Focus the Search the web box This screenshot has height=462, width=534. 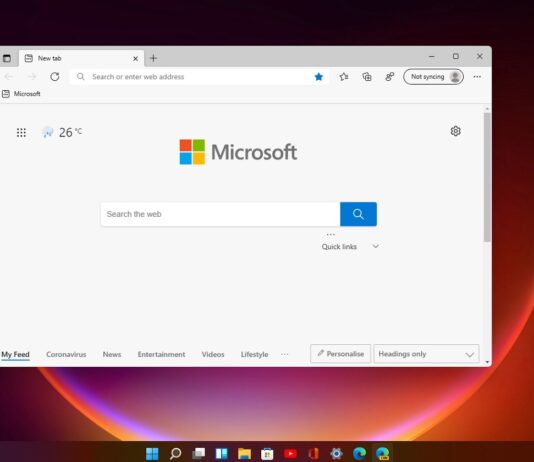coord(220,214)
